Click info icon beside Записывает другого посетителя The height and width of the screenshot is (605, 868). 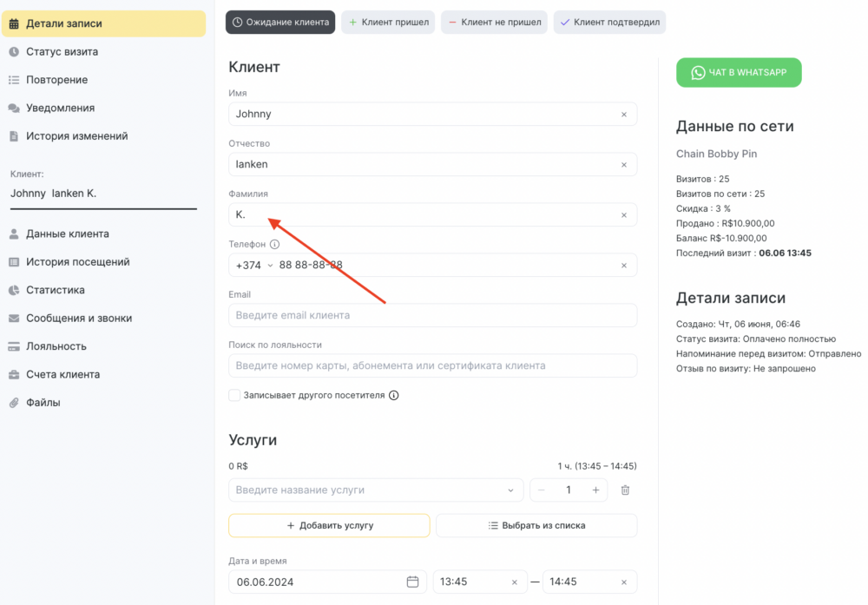coord(393,395)
